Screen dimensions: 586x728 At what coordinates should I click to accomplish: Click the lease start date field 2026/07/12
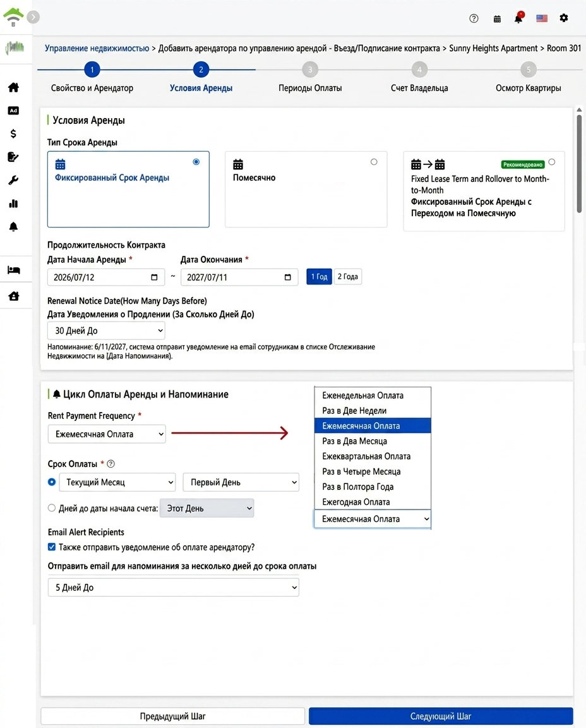click(106, 277)
